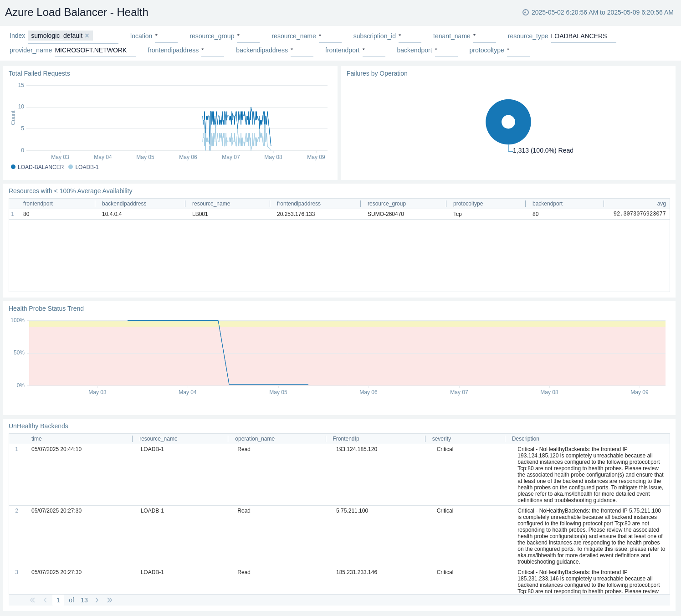681x616 pixels.
Task: Open the Failures by Operation panel title
Action: point(377,73)
